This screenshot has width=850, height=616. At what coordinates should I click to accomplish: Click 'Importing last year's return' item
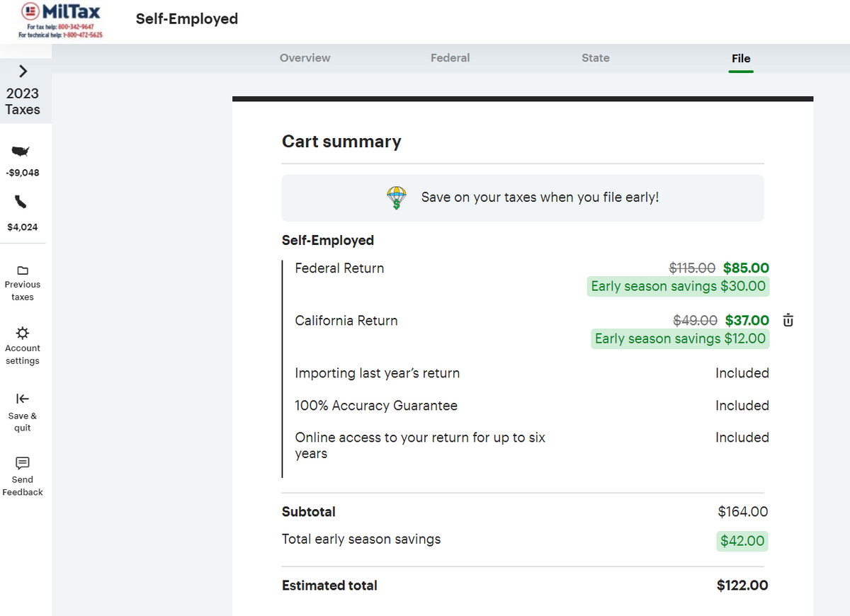point(378,373)
